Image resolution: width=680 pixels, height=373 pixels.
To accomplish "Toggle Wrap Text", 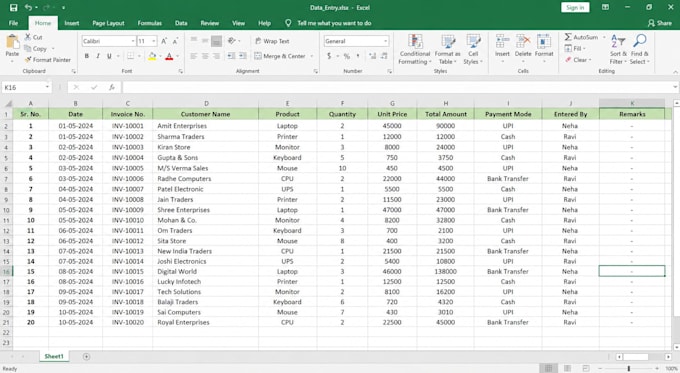I will [x=272, y=41].
